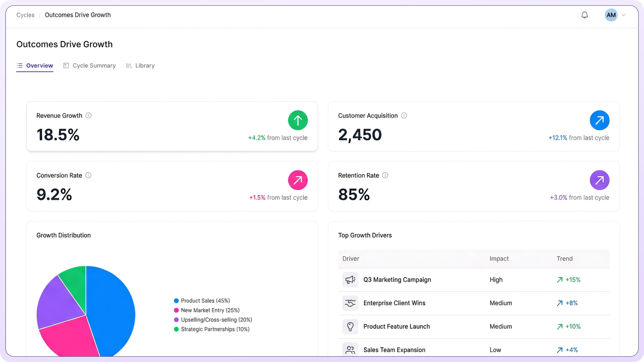This screenshot has height=362, width=644.
Task: Click the info icon next to Customer Acquisition
Action: [404, 115]
